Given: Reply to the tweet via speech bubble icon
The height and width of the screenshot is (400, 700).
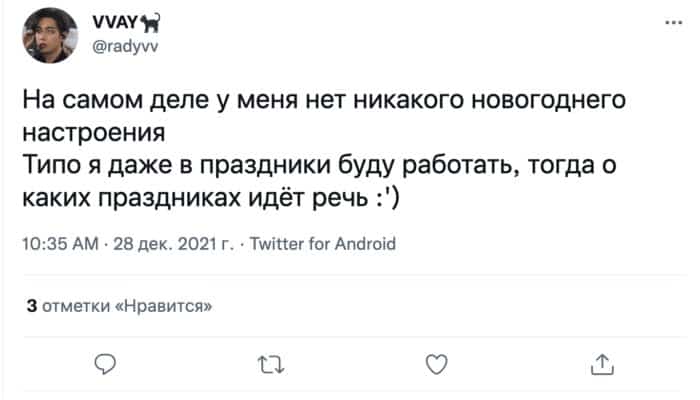Looking at the screenshot, I should 105,364.
